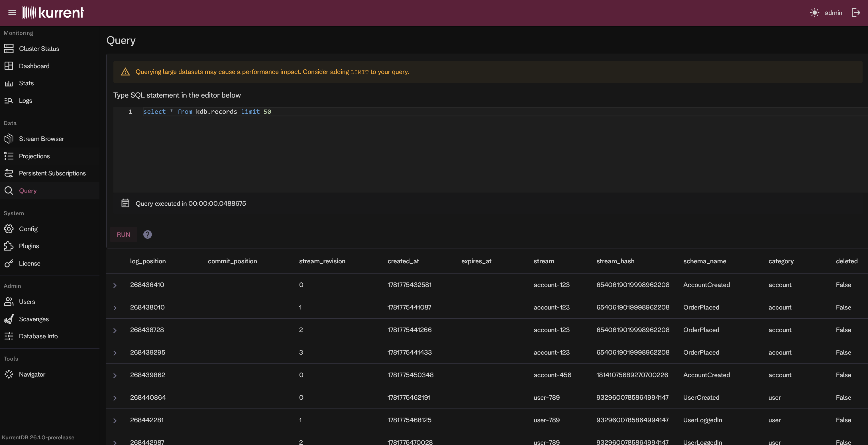This screenshot has width=868, height=445.
Task: Expand row with log_position 268438010
Action: pyautogui.click(x=115, y=308)
